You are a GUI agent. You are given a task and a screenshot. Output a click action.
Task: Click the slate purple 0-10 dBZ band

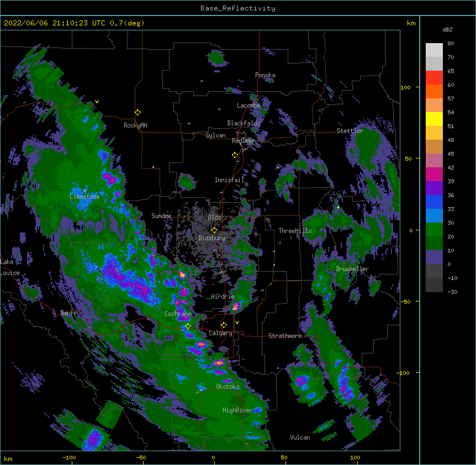434,257
